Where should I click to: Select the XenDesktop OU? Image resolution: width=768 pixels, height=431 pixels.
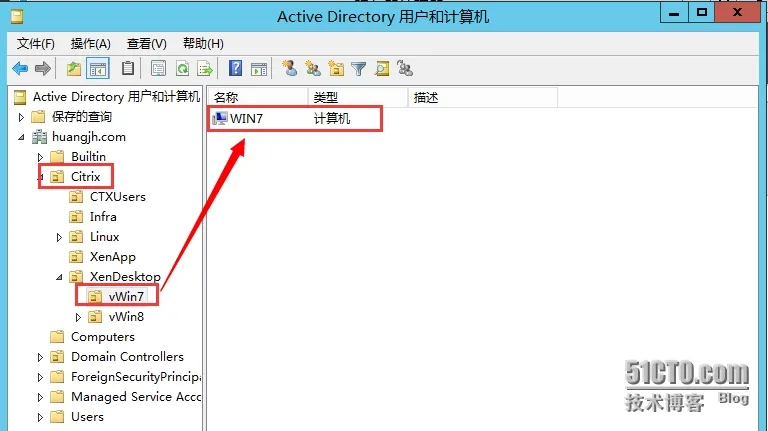coord(125,277)
